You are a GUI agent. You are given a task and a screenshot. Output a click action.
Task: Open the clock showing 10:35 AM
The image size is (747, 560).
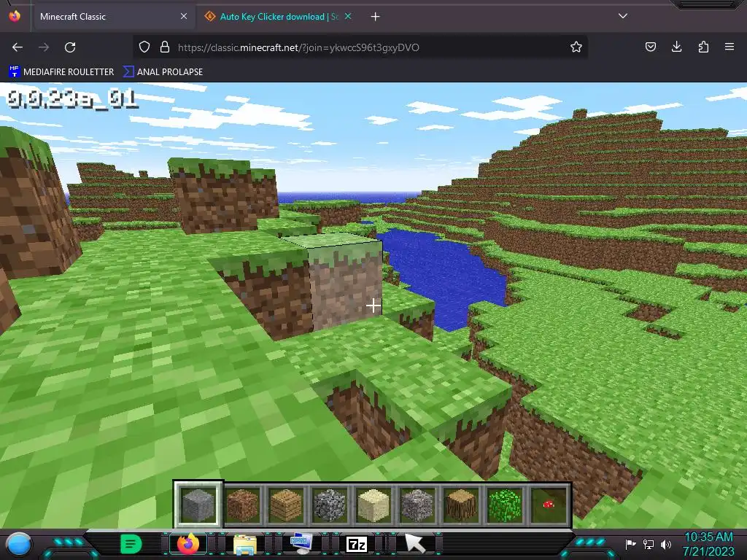click(x=708, y=544)
